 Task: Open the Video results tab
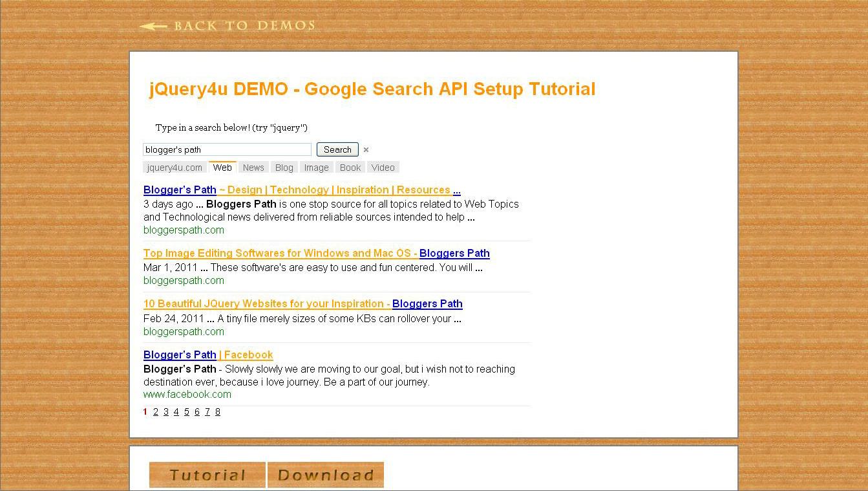tap(383, 168)
